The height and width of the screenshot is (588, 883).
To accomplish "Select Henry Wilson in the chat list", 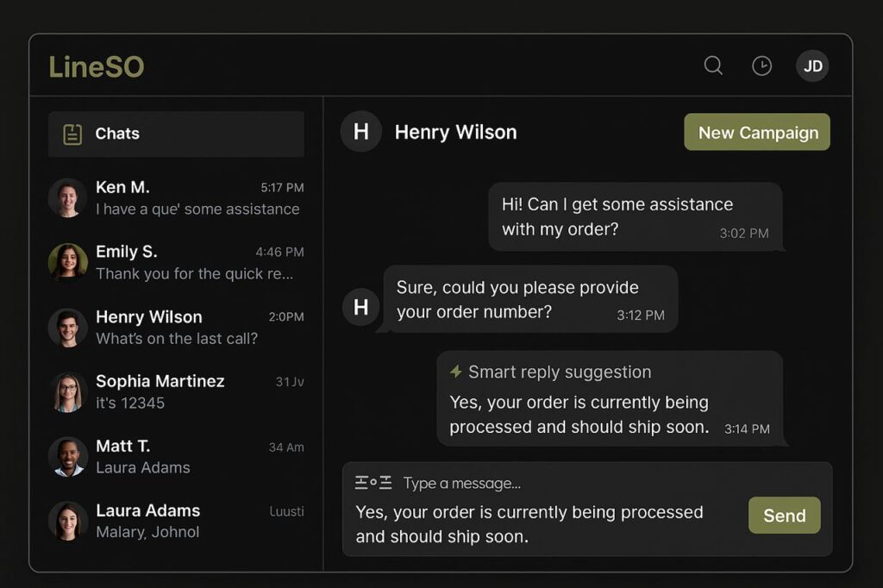I will [x=176, y=327].
